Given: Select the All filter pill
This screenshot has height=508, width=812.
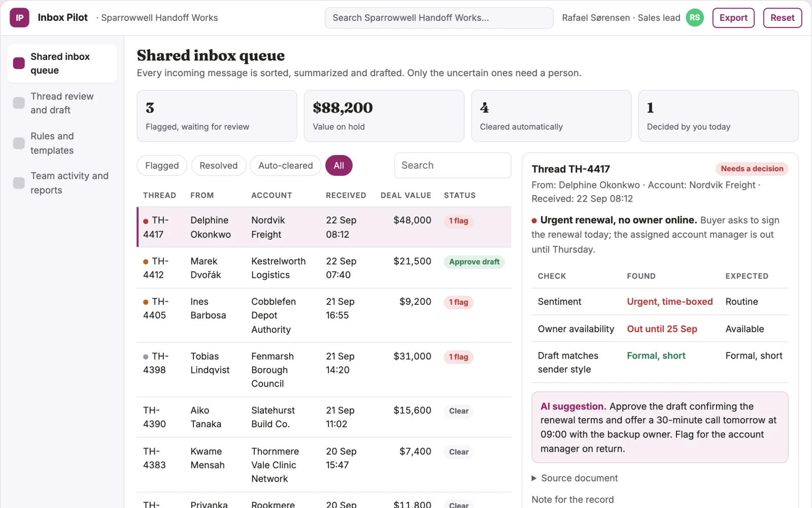Looking at the screenshot, I should click(x=339, y=166).
